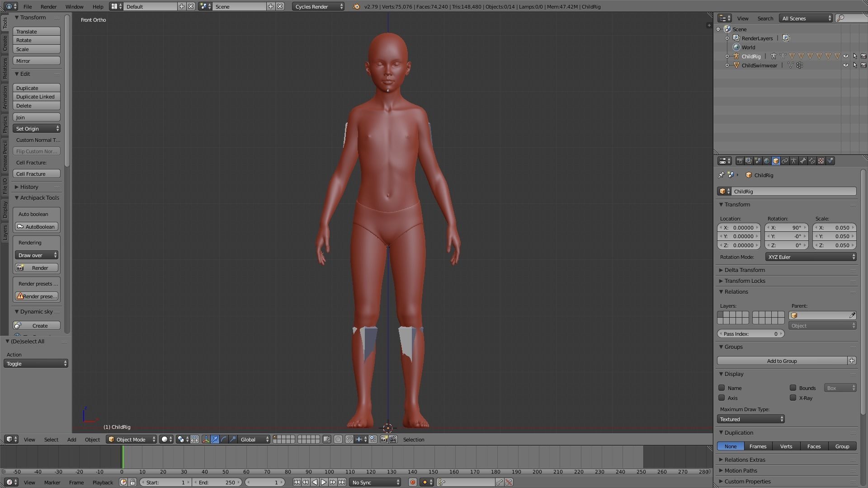Toggle ChildSwimwear renderability camera icon

(863, 65)
